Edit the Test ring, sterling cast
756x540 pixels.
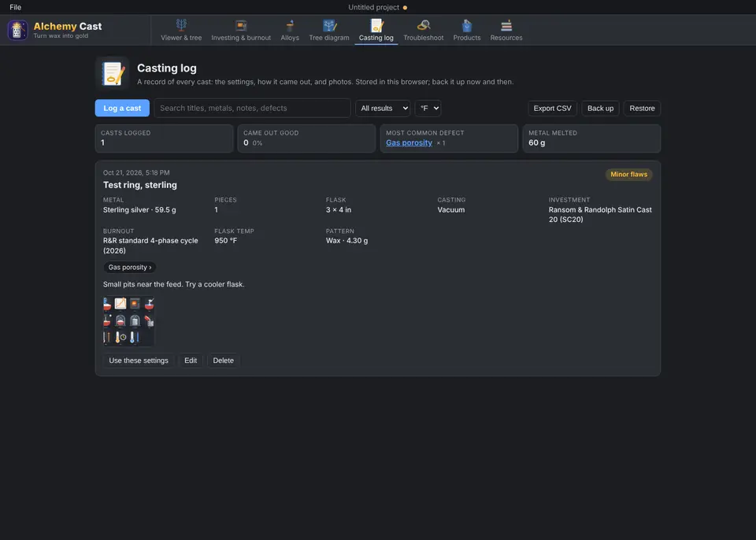pos(191,361)
